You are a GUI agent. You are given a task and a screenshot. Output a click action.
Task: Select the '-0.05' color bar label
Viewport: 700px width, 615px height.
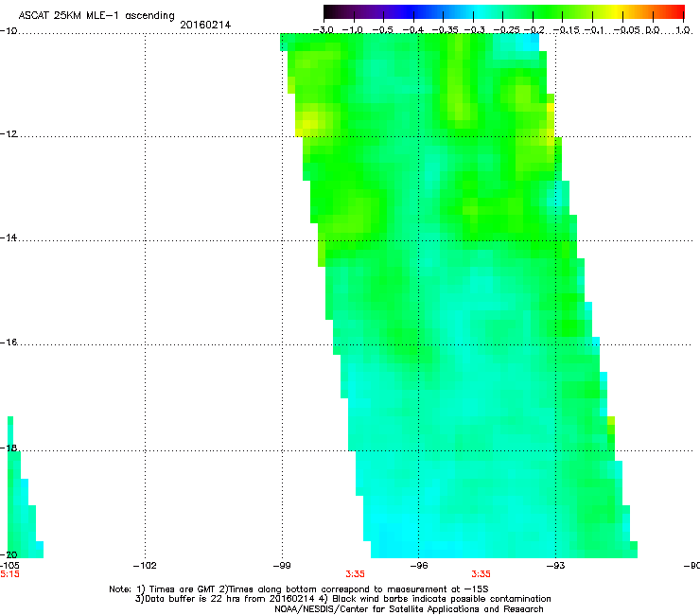627,30
